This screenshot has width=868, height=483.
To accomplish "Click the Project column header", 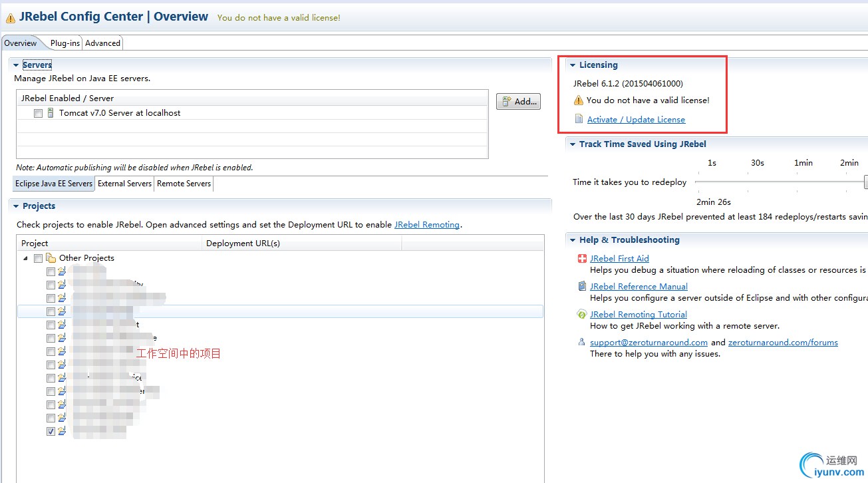I will point(109,243).
